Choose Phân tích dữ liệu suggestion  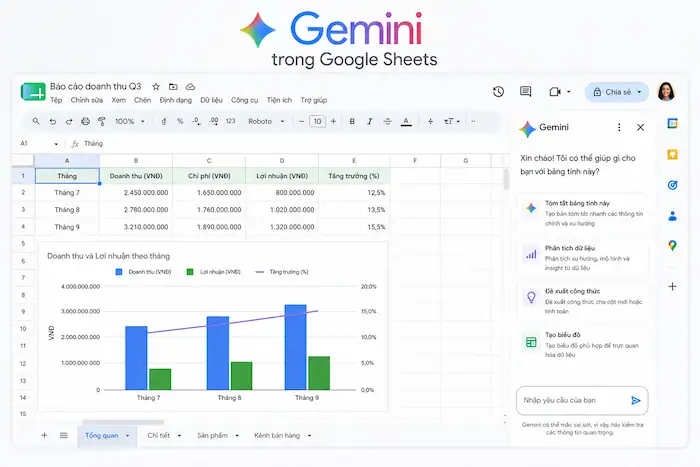[x=582, y=258]
